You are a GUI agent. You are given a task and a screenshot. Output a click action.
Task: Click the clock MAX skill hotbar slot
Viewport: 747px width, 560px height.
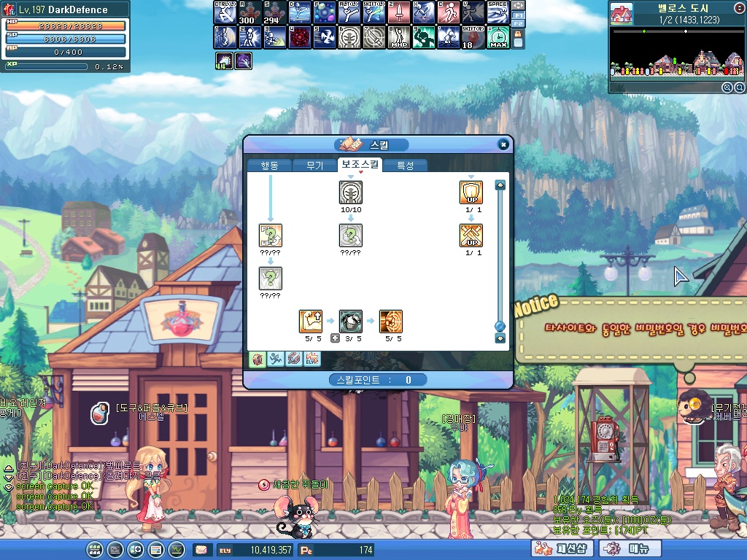point(498,37)
